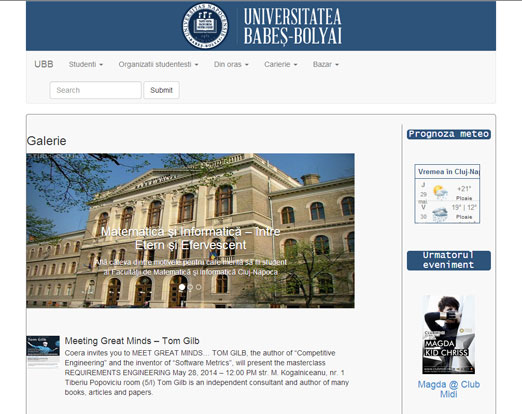Screen dimensions: 522x414
Task: Click the Magda Kid Chriss event poster
Action: tap(449, 334)
